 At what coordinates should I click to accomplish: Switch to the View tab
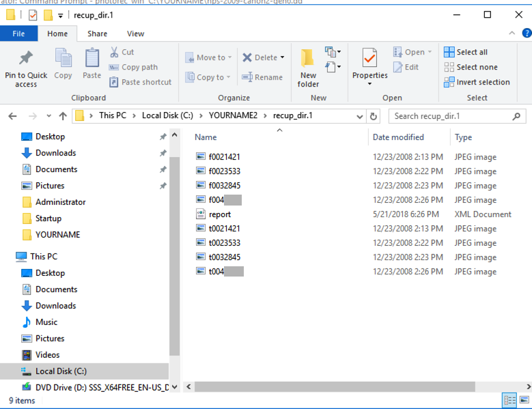pyautogui.click(x=135, y=33)
